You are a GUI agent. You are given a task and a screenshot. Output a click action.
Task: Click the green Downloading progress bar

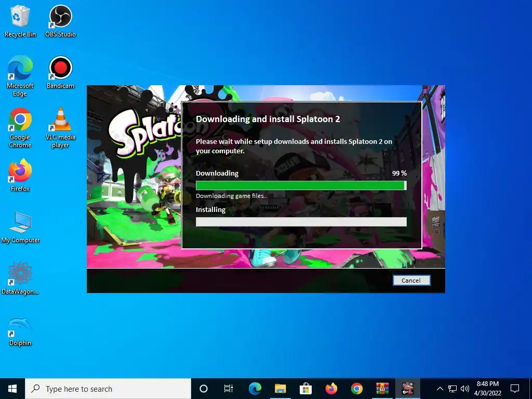point(301,185)
